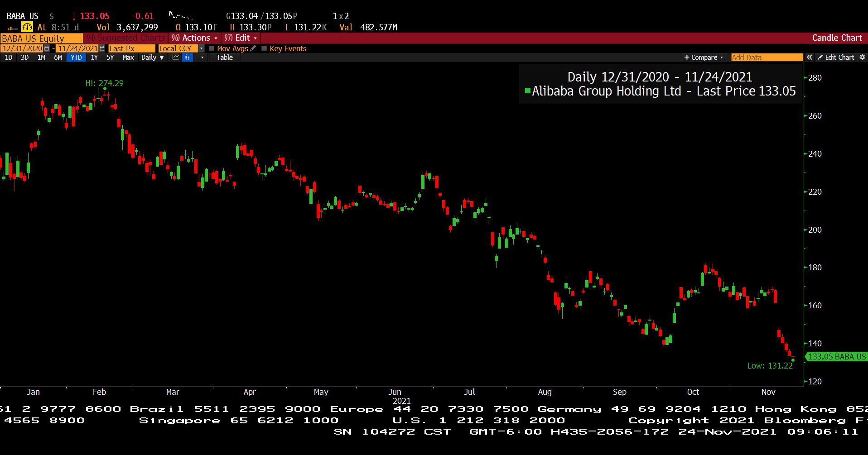
Task: Click the Low: 131.22 chart marker
Action: (x=770, y=366)
